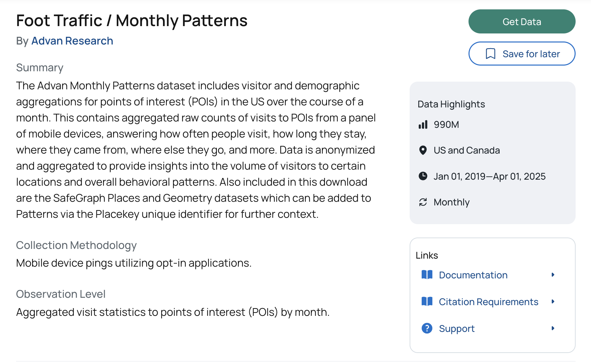Click the Save for later button
This screenshot has height=364, width=591.
(522, 54)
